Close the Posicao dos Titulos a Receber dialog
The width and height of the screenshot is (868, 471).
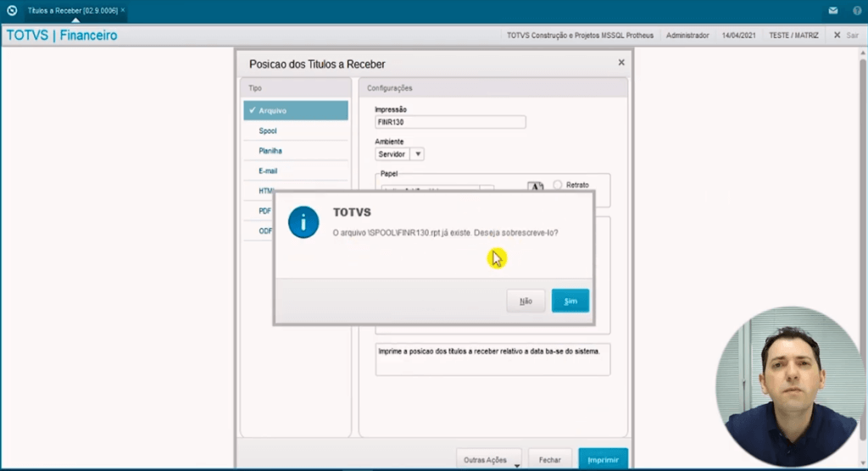[621, 63]
